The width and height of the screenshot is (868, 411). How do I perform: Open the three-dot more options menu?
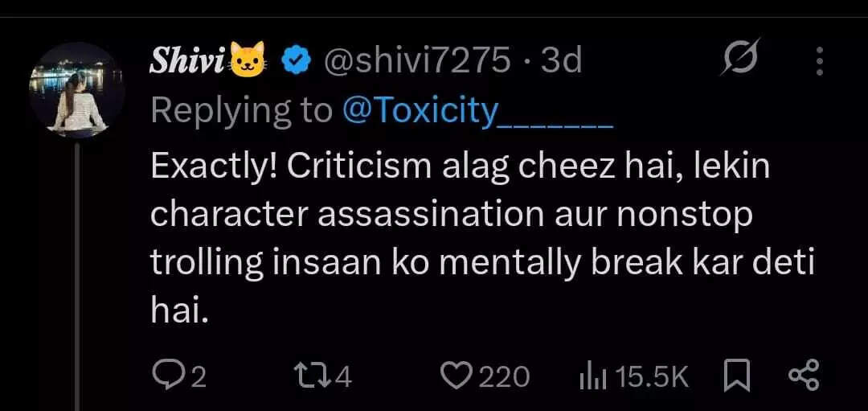819,61
